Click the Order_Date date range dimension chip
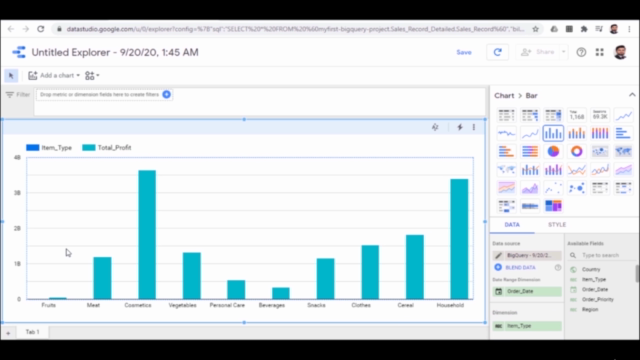The width and height of the screenshot is (640, 360). tap(527, 291)
